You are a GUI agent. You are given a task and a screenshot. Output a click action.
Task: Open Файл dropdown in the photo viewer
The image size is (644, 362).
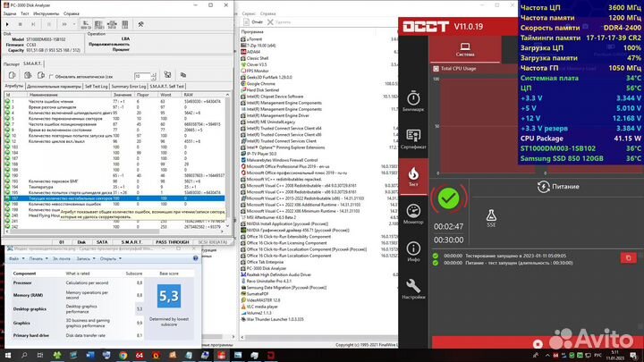pyautogui.click(x=16, y=259)
